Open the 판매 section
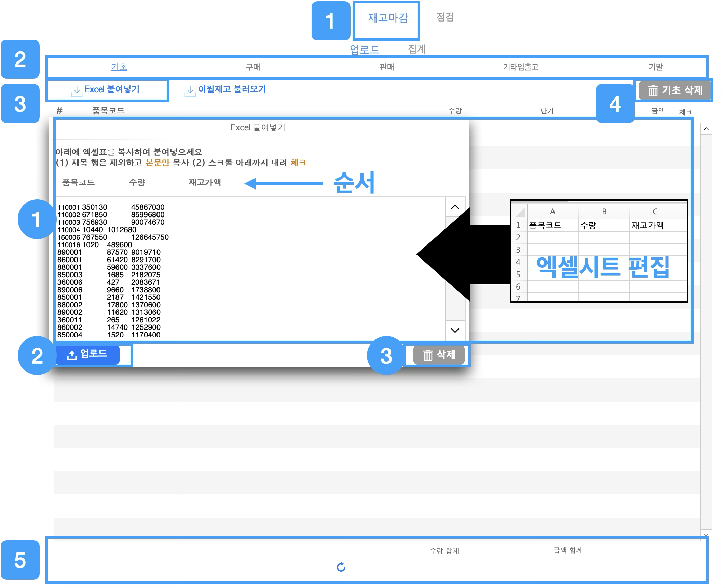The height and width of the screenshot is (588, 725). (x=387, y=67)
